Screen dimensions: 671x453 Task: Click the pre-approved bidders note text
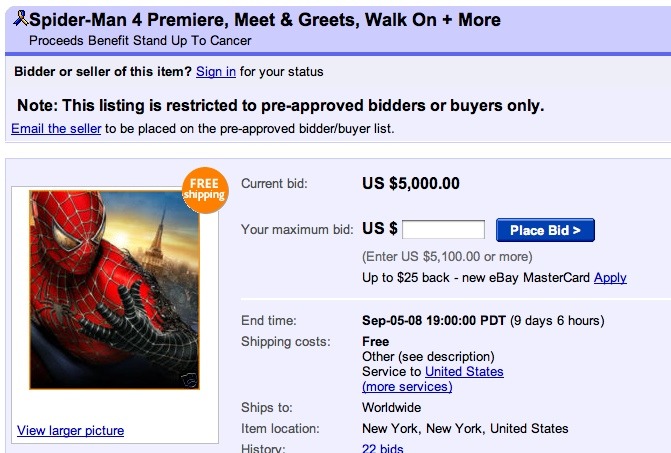(281, 106)
